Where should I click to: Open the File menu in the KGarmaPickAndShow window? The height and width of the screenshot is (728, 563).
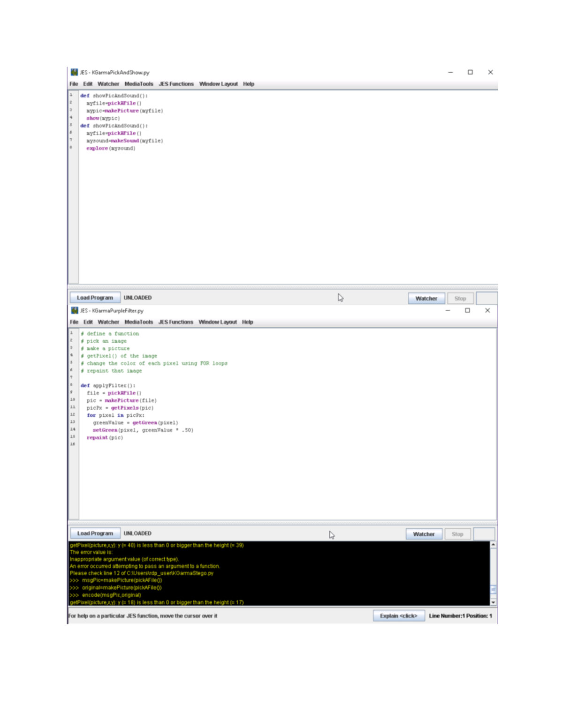[x=74, y=84]
